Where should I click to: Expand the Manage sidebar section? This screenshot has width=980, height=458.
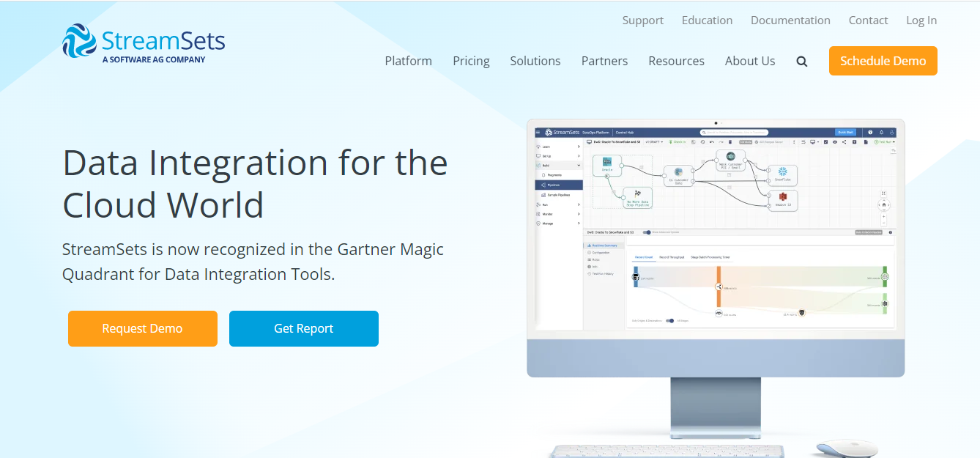(558, 224)
